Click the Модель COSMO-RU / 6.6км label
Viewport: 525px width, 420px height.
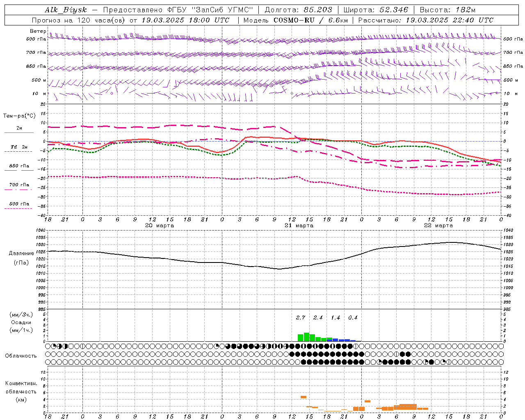point(296,20)
